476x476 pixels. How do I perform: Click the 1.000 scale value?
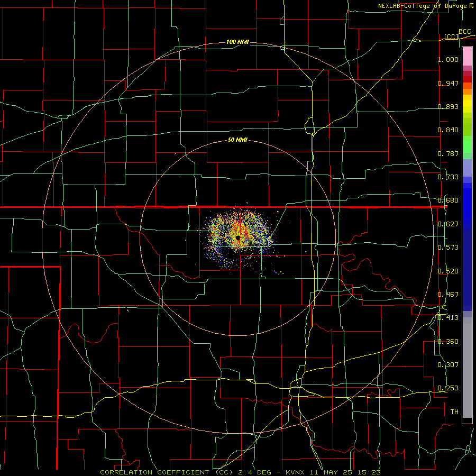(448, 59)
